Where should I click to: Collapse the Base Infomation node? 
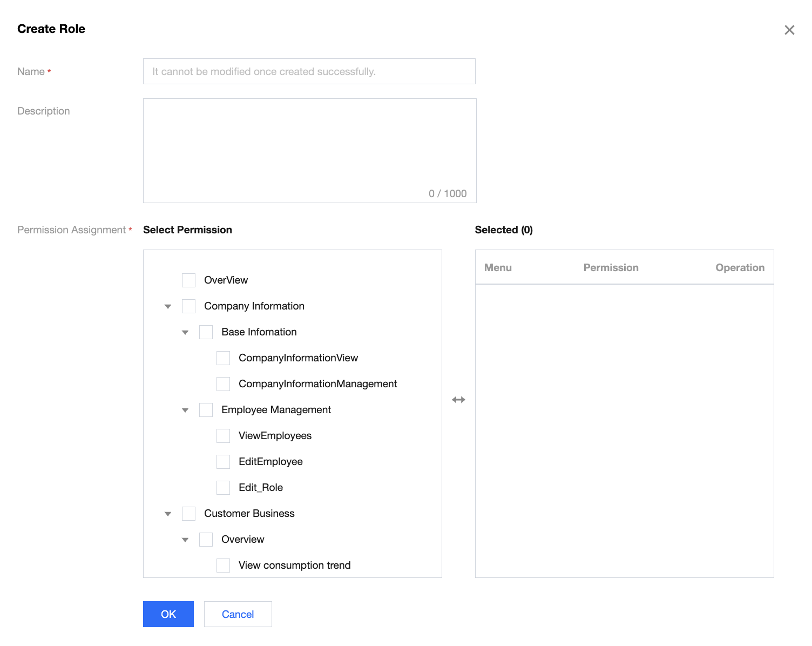pyautogui.click(x=185, y=332)
